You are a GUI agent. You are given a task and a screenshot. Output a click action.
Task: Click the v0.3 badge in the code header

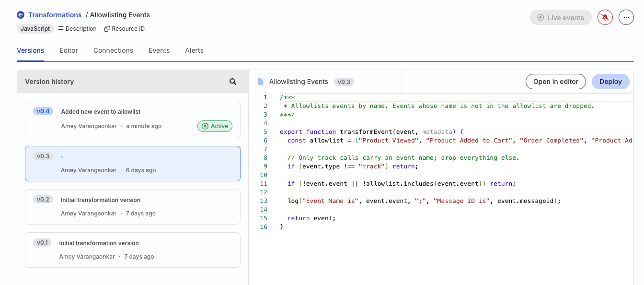coord(344,82)
